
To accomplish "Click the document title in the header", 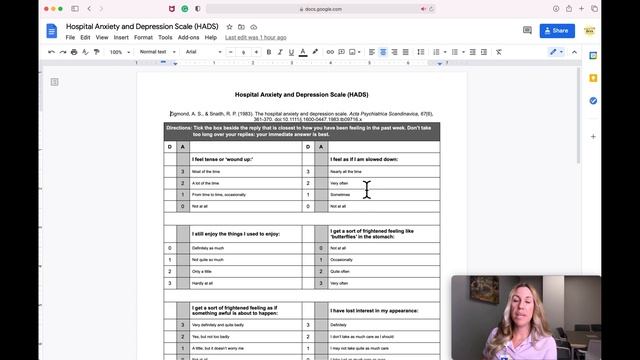I will point(142,27).
